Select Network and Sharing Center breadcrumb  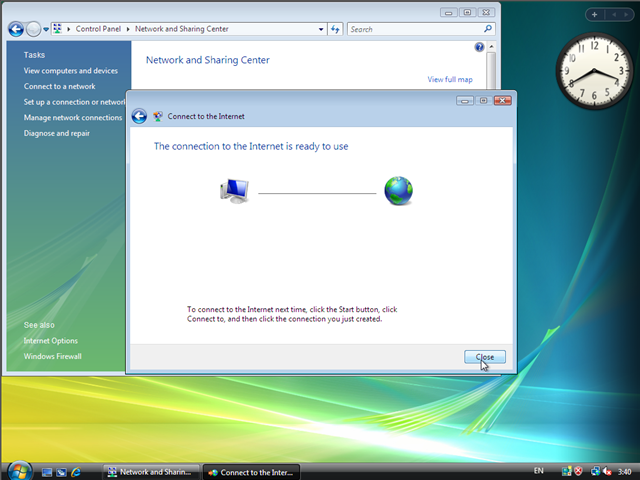(x=182, y=29)
